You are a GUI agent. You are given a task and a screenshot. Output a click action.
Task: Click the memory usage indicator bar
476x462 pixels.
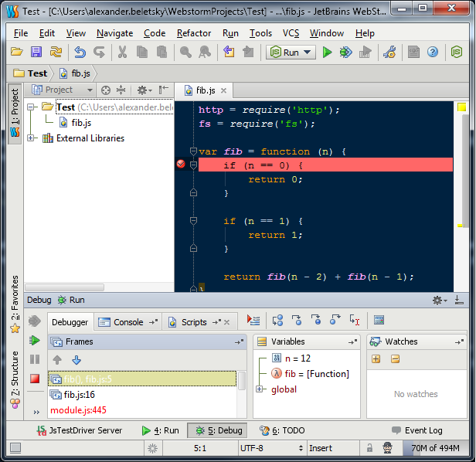coord(434,448)
